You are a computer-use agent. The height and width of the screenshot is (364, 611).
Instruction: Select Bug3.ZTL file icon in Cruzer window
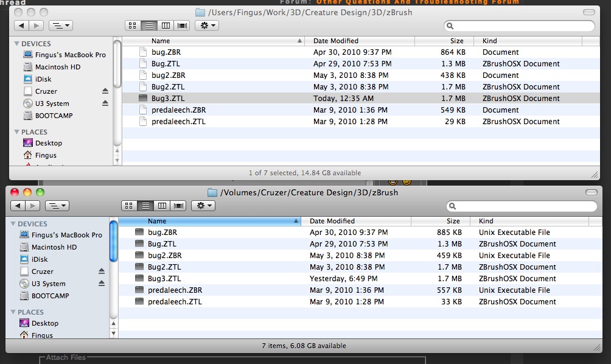click(x=139, y=279)
